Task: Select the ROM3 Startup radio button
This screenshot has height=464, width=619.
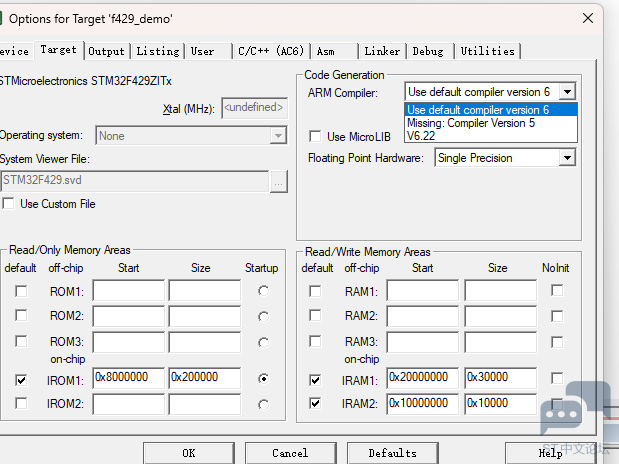Action: [x=263, y=342]
